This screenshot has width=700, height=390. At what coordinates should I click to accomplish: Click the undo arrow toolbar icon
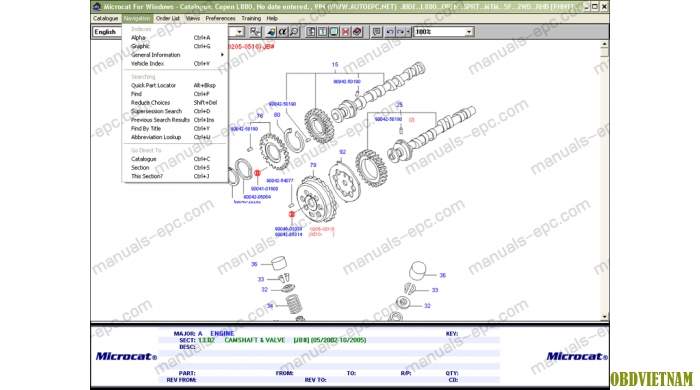coord(390,32)
